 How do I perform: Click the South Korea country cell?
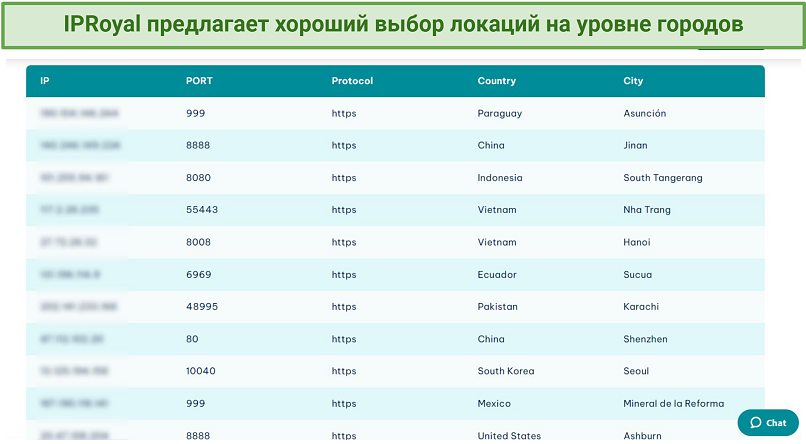click(x=506, y=371)
